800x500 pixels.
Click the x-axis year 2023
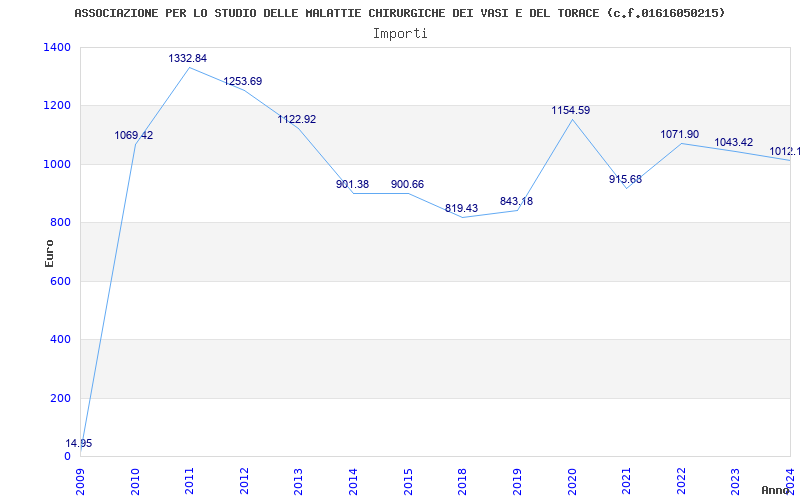pyautogui.click(x=736, y=481)
